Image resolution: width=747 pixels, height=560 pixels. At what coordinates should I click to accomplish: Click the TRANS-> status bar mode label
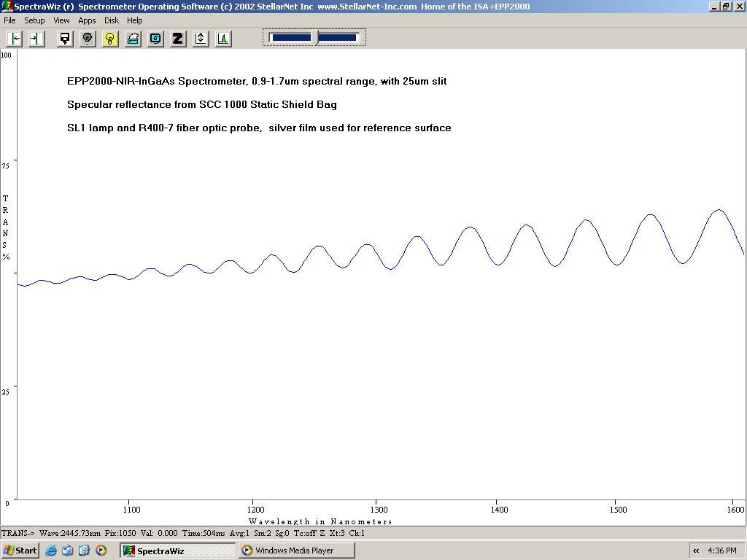tap(18, 533)
